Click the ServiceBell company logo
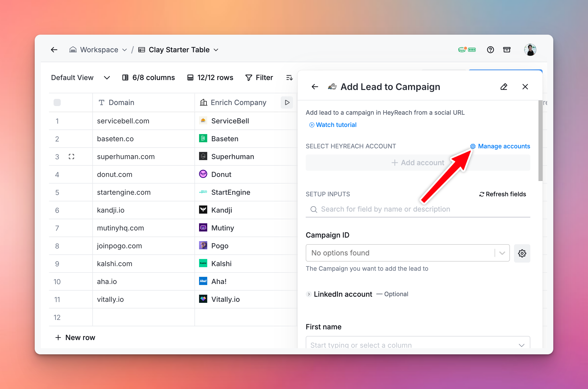The width and height of the screenshot is (588, 389). point(203,121)
